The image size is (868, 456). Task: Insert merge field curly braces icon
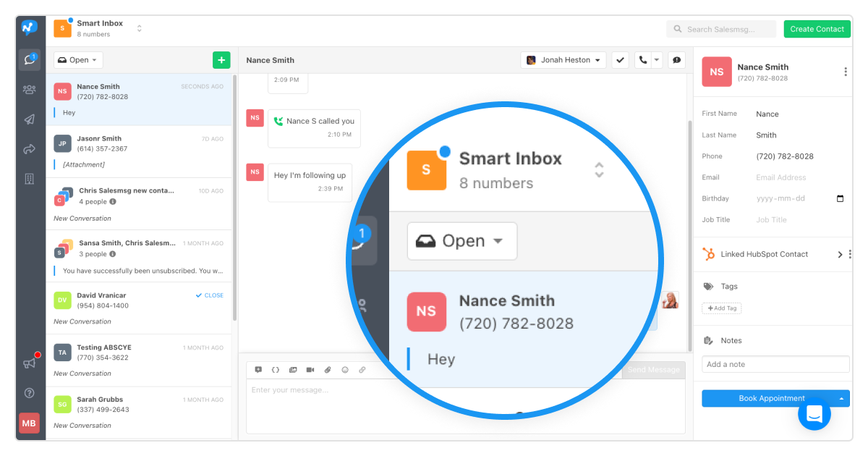[x=276, y=370]
